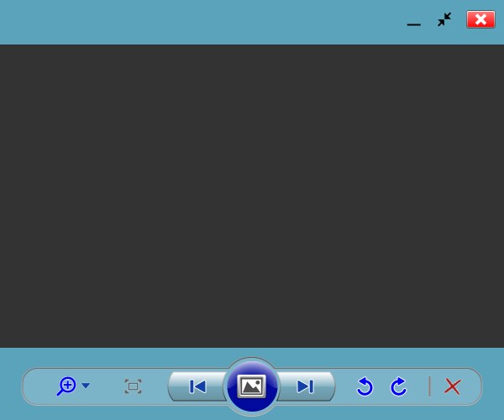Click the magnifier zoom icon

pos(66,386)
